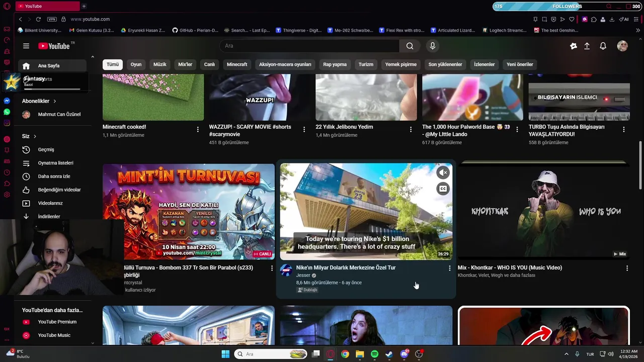
Task: Select the Minecraft filter chip
Action: (237, 64)
